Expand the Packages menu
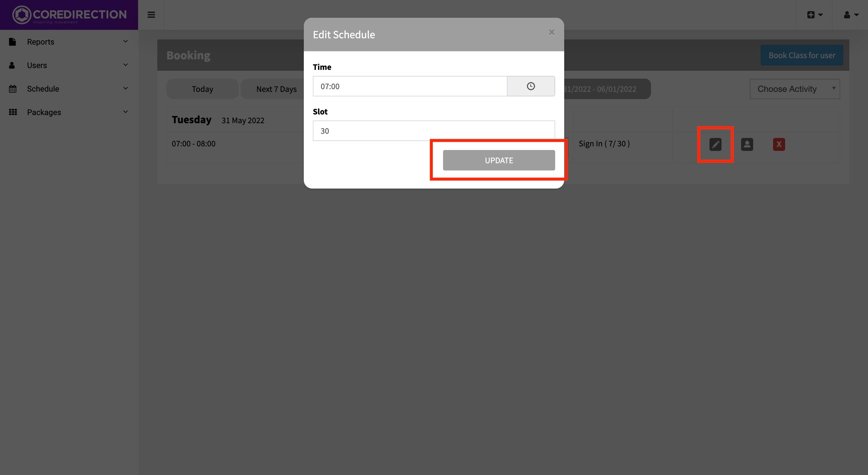 [x=69, y=112]
